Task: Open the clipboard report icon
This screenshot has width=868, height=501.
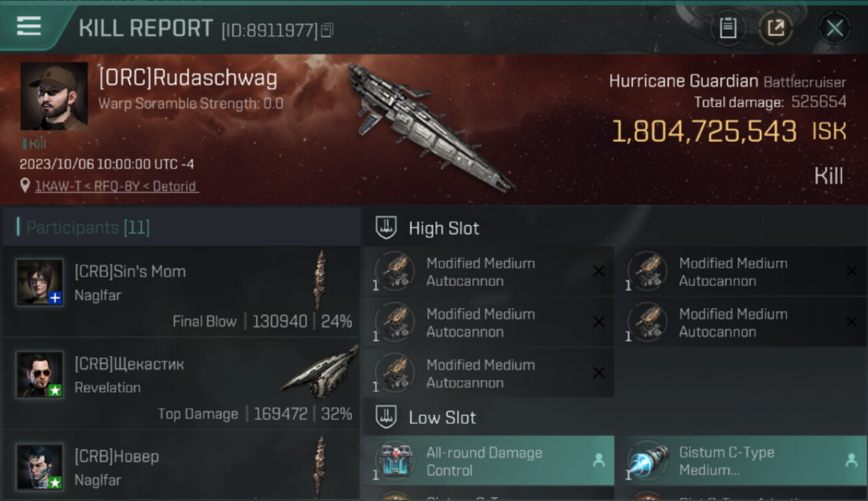Action: (728, 29)
